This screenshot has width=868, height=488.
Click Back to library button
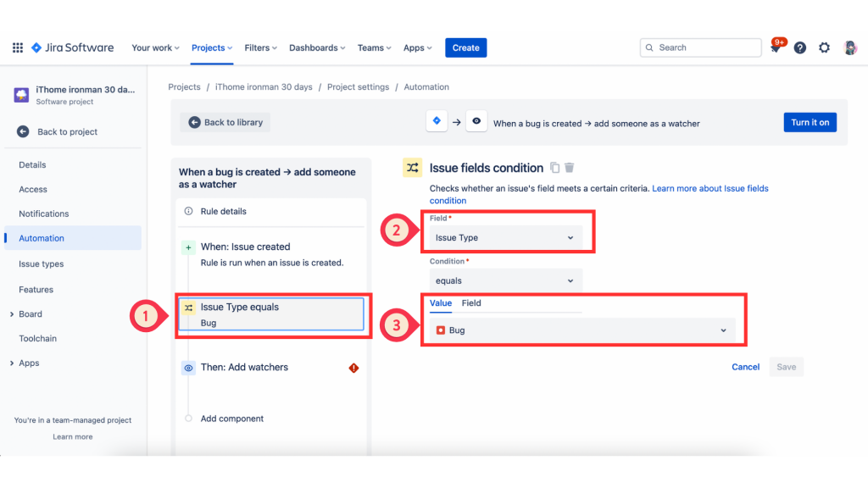click(225, 122)
